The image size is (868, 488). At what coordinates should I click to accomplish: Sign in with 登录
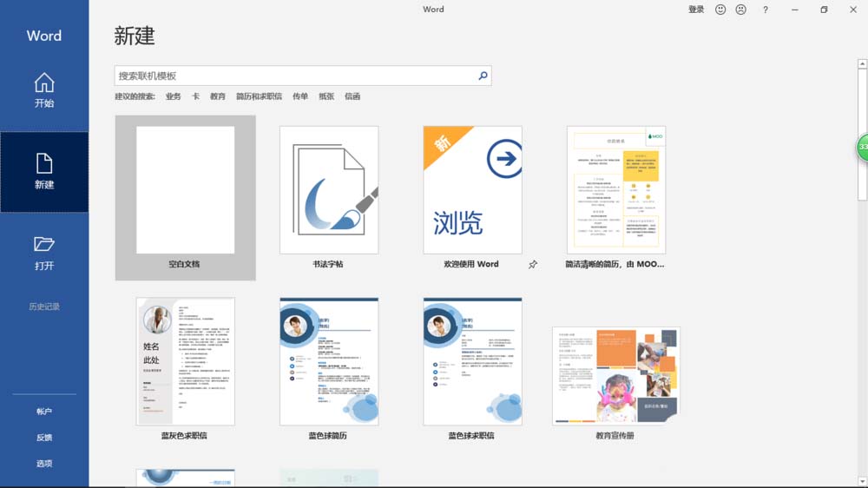696,10
